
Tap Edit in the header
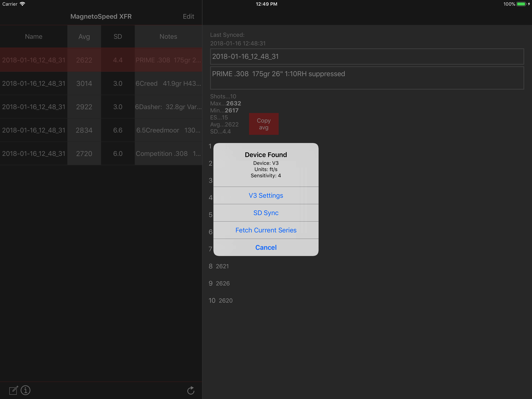point(188,16)
